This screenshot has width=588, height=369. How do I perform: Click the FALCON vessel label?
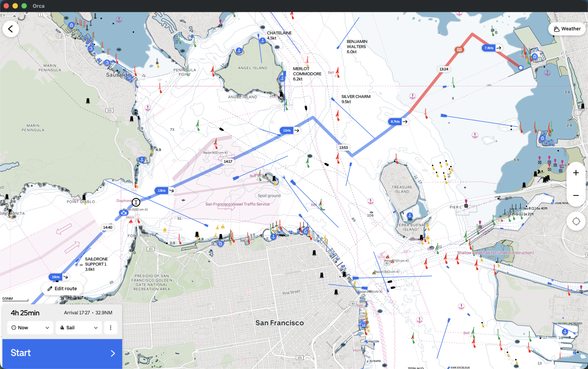373,341
